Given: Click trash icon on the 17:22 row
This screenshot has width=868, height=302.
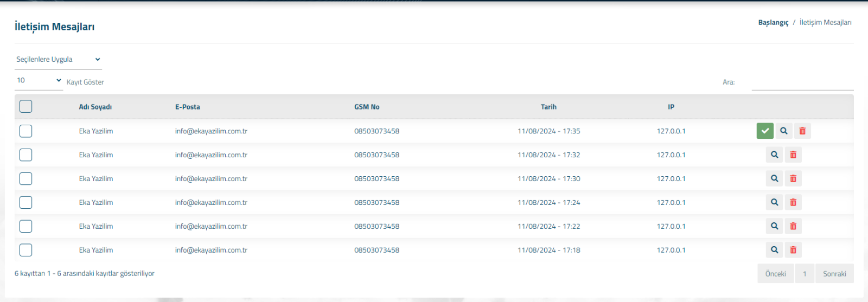Looking at the screenshot, I should pos(793,226).
